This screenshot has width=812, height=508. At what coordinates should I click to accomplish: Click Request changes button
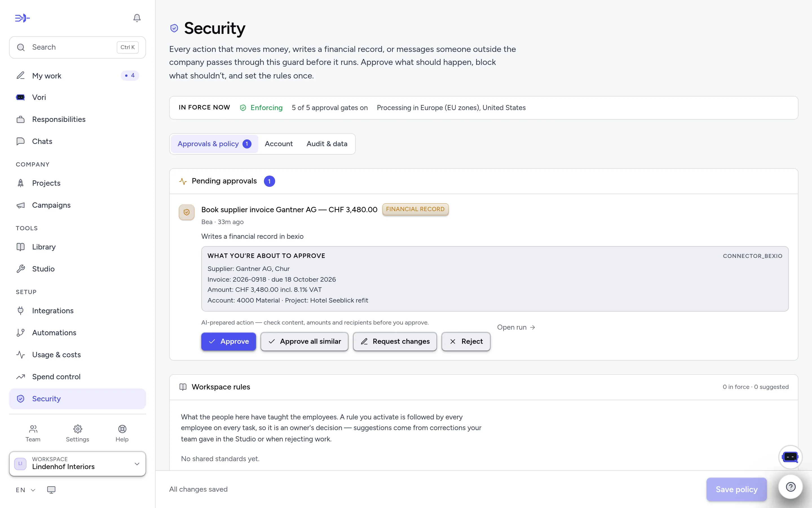coord(395,341)
